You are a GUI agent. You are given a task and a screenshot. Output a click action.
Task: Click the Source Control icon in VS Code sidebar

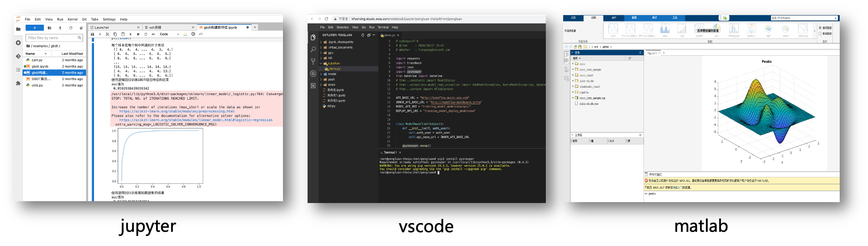pyautogui.click(x=313, y=61)
